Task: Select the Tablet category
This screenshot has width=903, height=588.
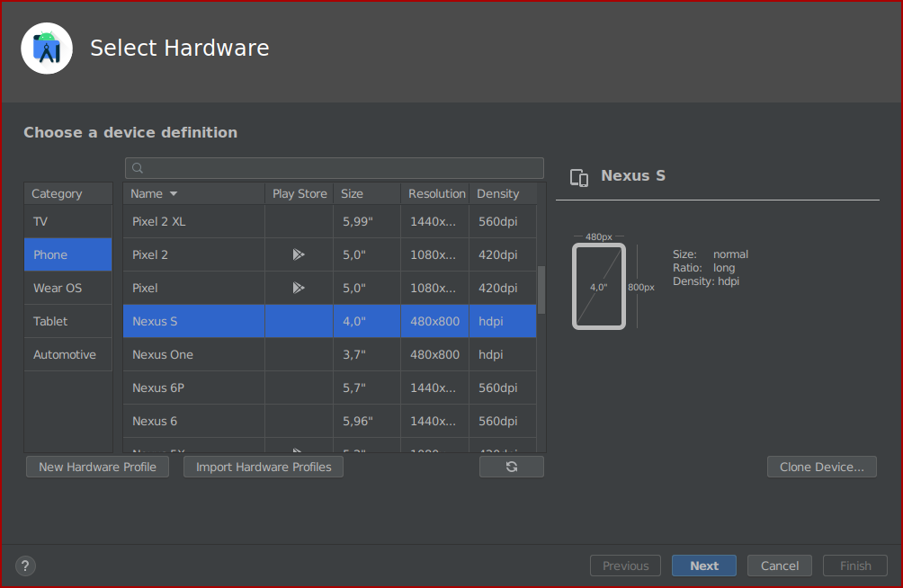Action: pos(68,321)
